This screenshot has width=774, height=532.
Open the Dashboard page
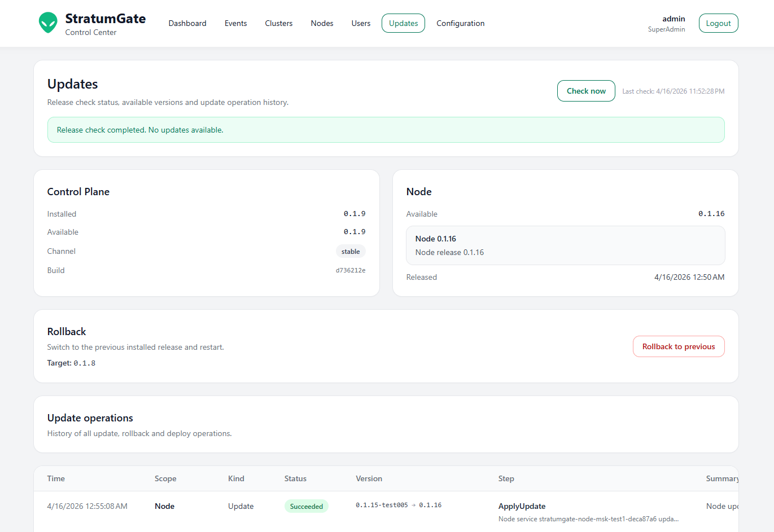(187, 23)
